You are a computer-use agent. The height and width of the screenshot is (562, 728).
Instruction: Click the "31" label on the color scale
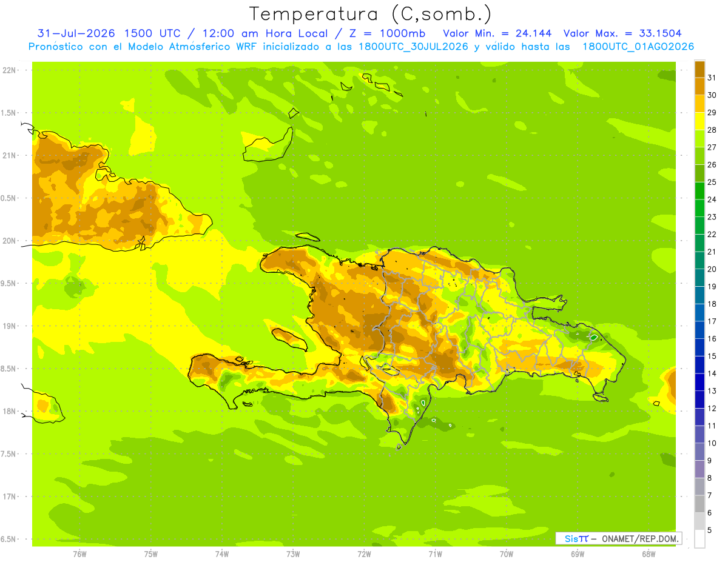click(x=712, y=78)
